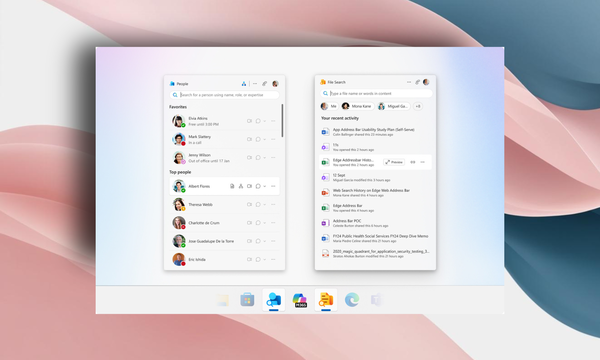The image size is (600, 360).
Task: Open the Address Bar POC file
Action: coord(375,223)
